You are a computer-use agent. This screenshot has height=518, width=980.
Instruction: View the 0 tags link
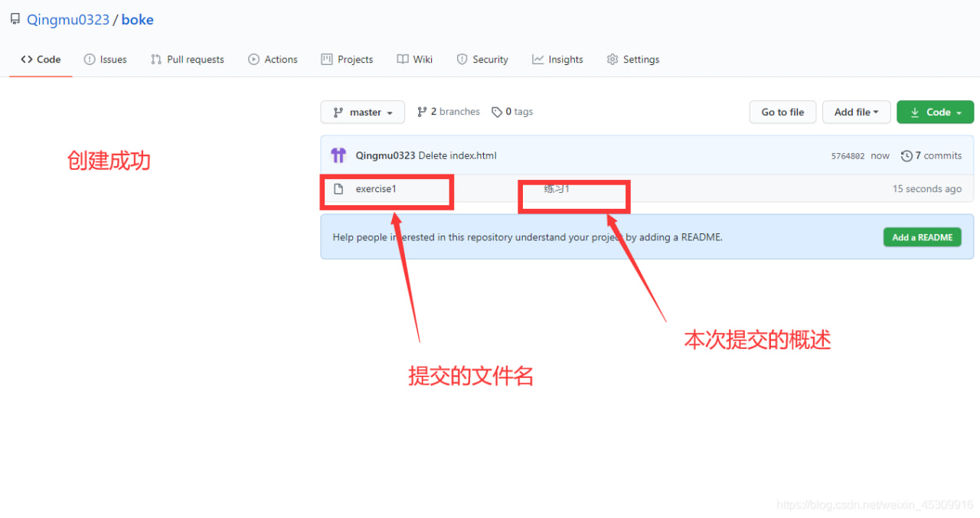[512, 112]
